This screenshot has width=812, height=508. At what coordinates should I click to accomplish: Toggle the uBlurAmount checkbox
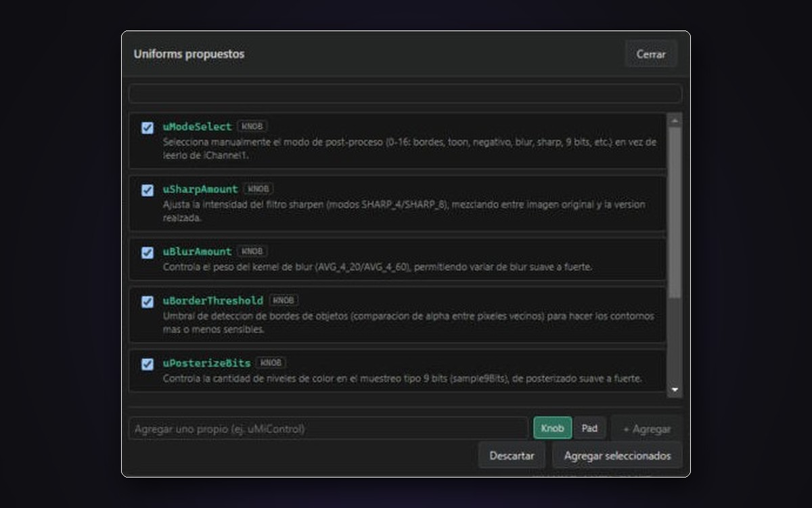[x=148, y=253]
